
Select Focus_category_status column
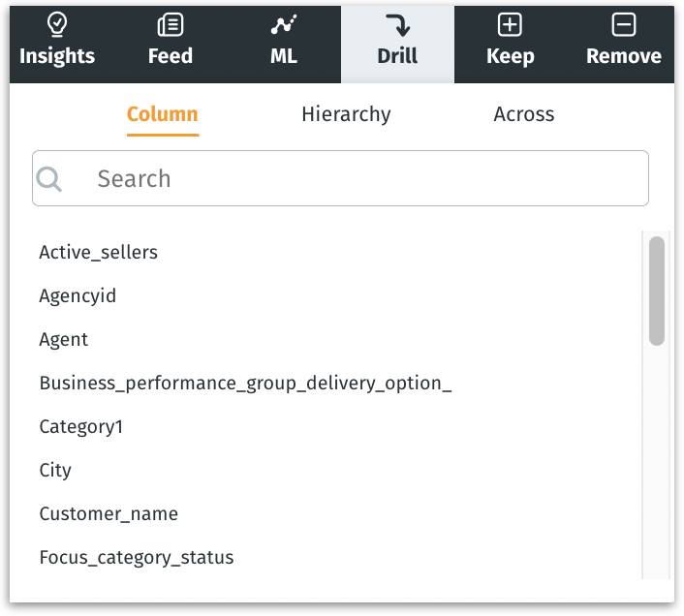pyautogui.click(x=137, y=558)
